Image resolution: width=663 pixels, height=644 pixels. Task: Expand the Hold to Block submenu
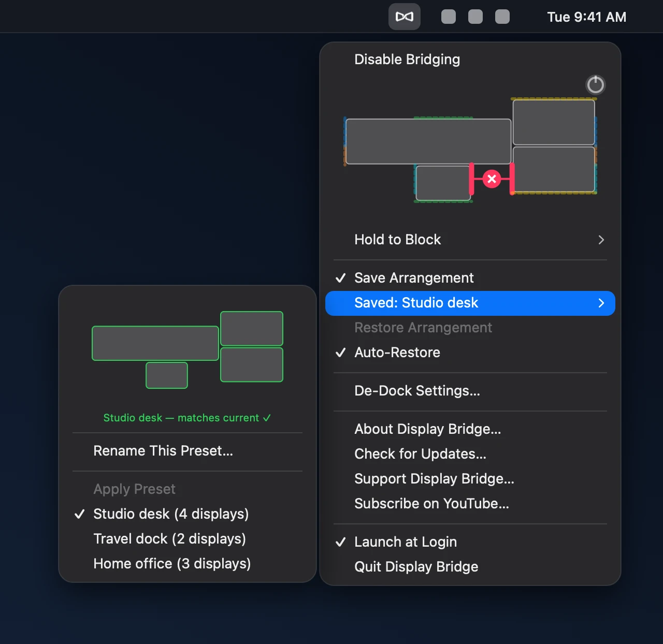coord(470,240)
